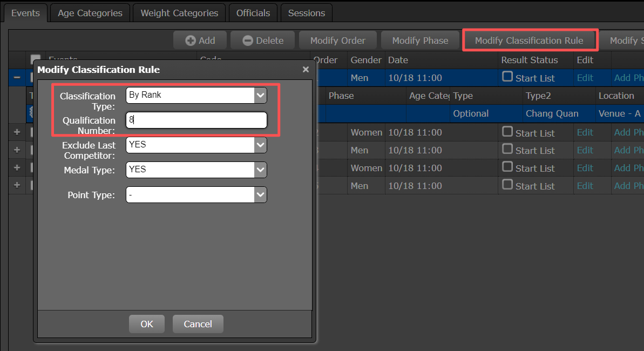This screenshot has height=351, width=644.
Task: Open the Classification Type dropdown
Action: [x=261, y=96]
